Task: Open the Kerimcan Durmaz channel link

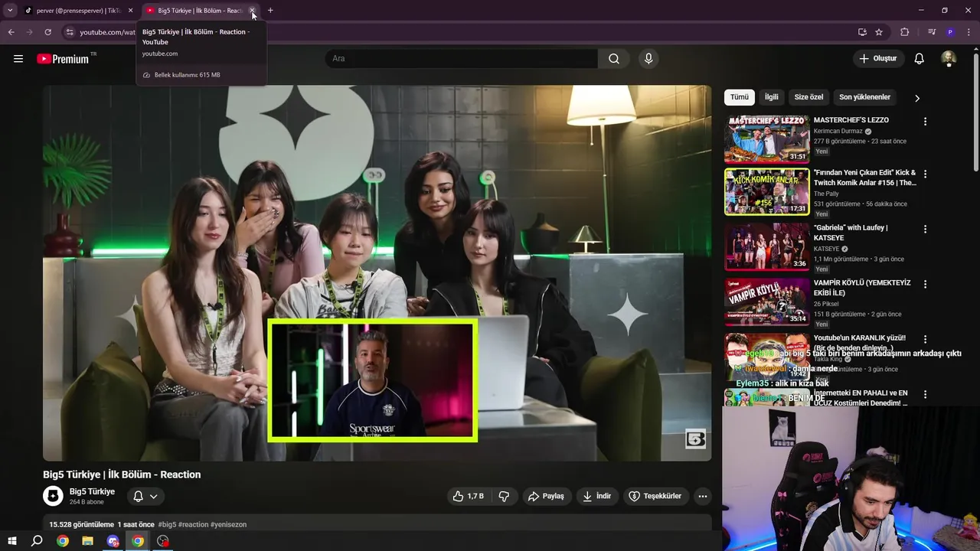Action: point(838,131)
